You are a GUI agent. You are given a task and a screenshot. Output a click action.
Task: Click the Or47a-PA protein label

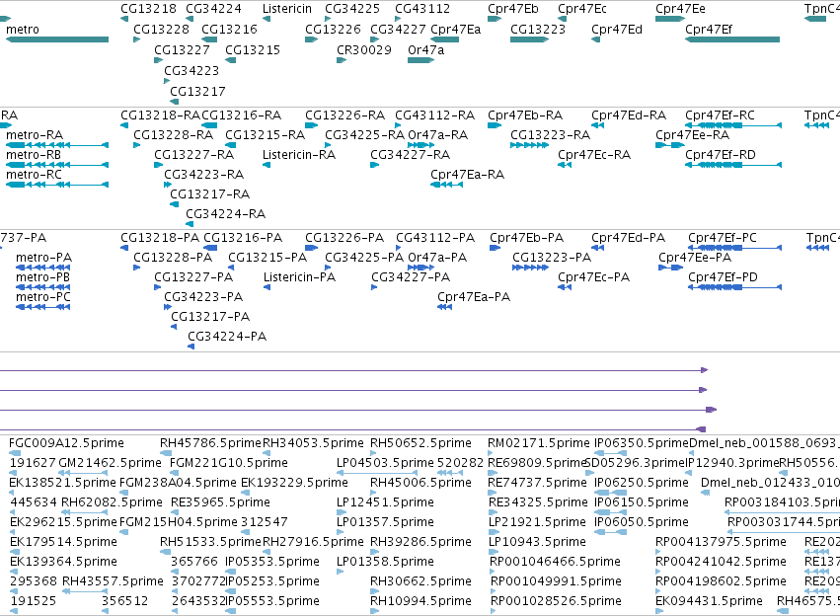[437, 258]
